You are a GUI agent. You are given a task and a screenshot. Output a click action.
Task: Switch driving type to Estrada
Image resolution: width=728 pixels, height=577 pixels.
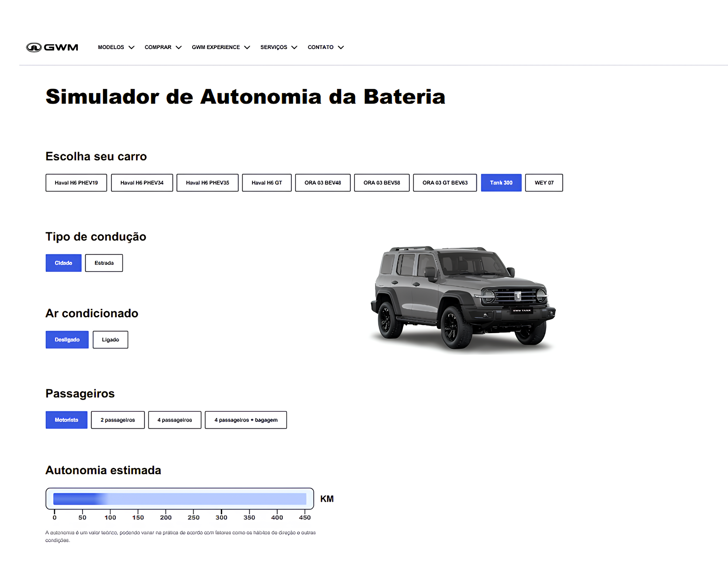click(104, 263)
